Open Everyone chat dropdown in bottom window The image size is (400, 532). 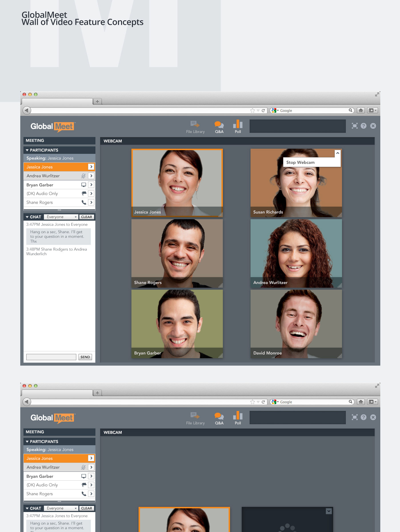61,508
